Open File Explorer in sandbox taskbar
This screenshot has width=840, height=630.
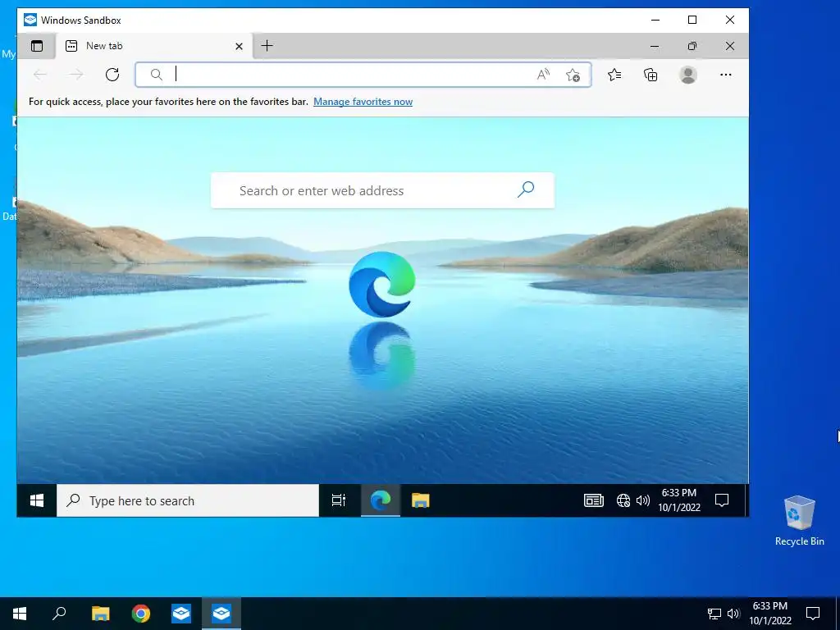tap(421, 500)
